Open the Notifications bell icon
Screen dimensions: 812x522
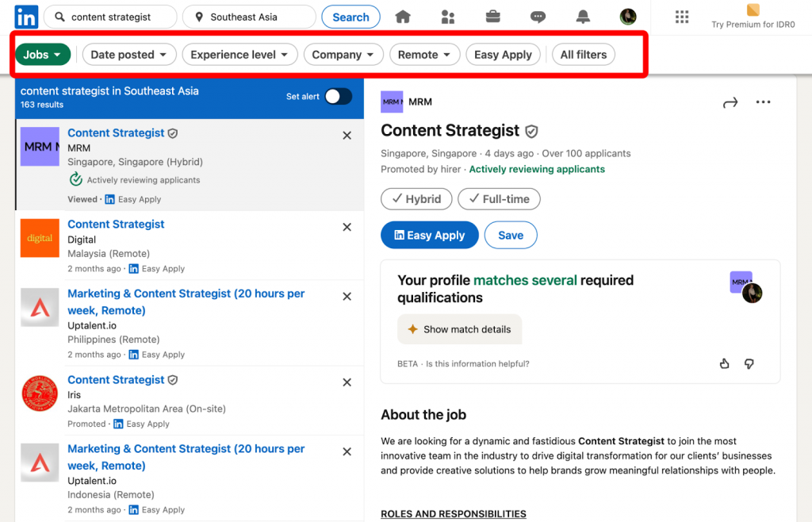click(x=583, y=16)
